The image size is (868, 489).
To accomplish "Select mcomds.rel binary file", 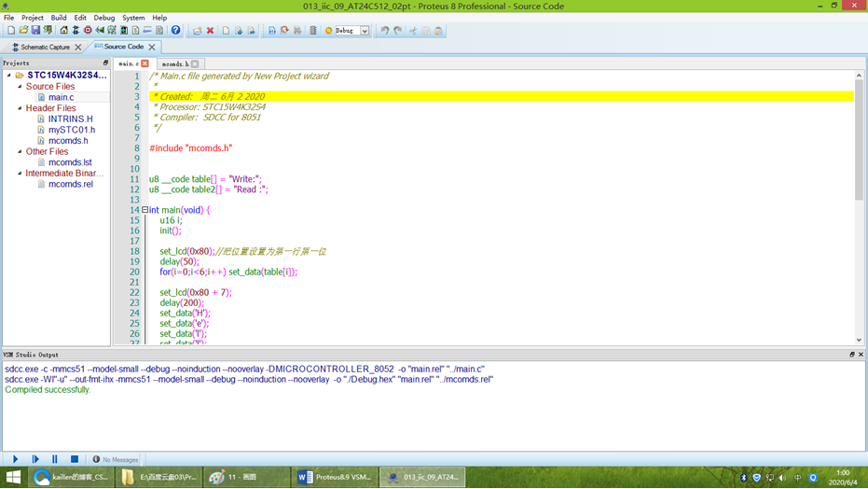I will 70,184.
